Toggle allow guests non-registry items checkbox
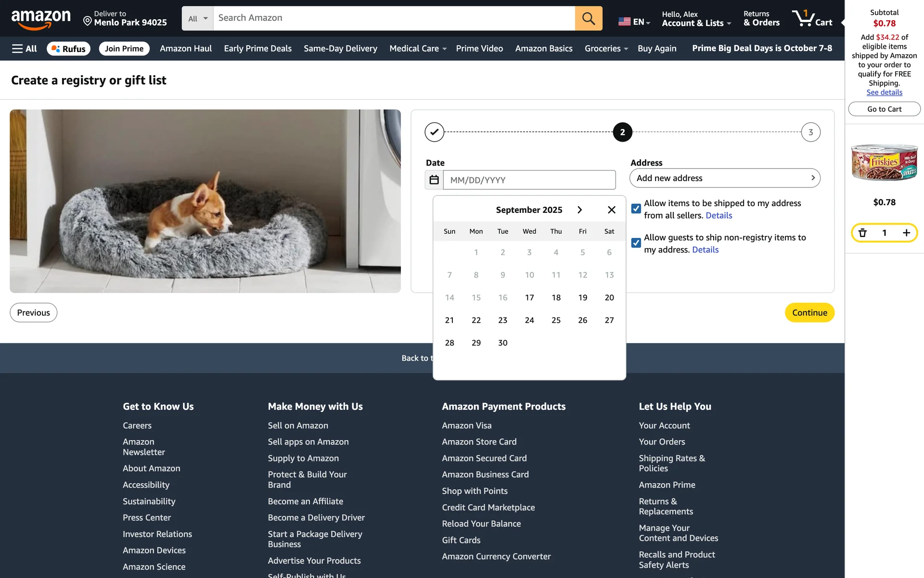924x578 pixels. [x=636, y=243]
